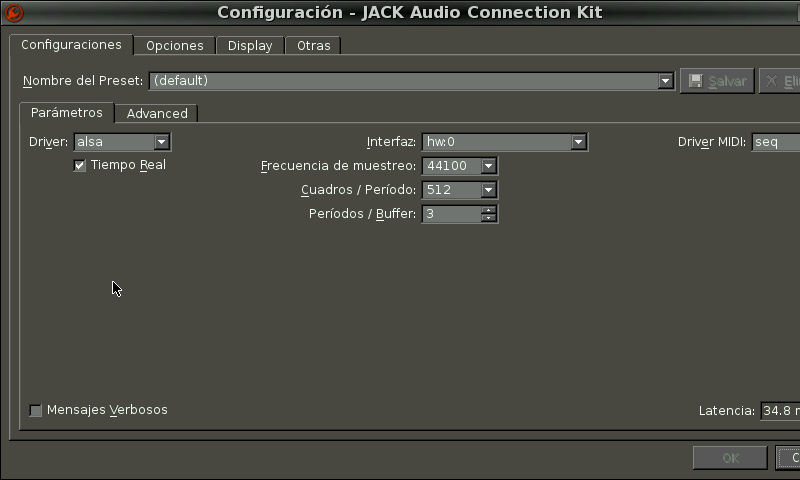Switch to the Advanced sub-tab
Screen dimensions: 800x480
(157, 113)
